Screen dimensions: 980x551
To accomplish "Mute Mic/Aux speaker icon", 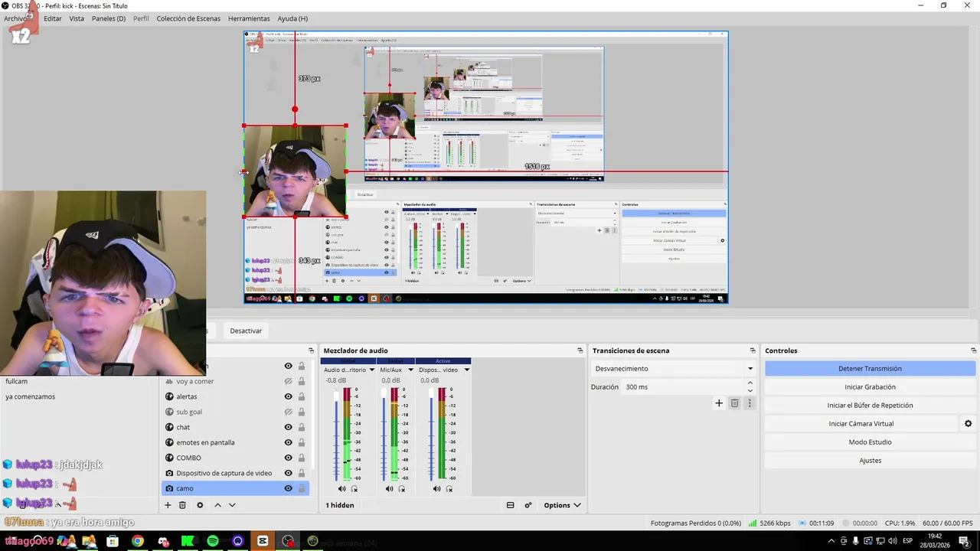I will tap(389, 489).
